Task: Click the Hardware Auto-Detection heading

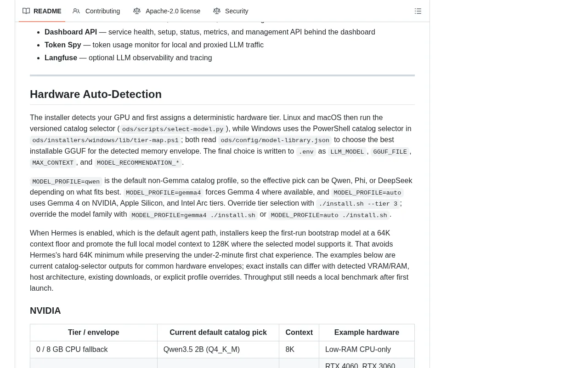Action: pos(96,94)
